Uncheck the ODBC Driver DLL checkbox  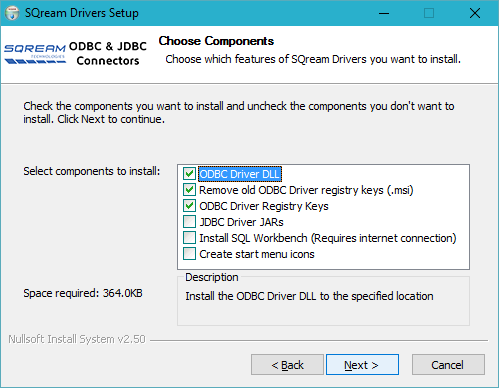pos(189,174)
